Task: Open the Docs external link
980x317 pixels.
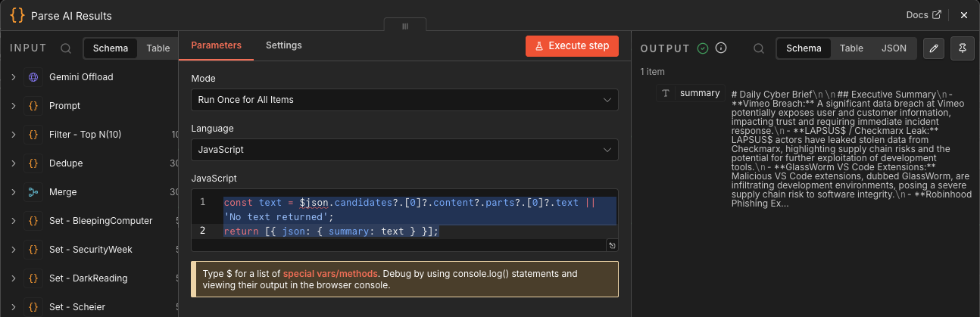Action: [x=924, y=14]
